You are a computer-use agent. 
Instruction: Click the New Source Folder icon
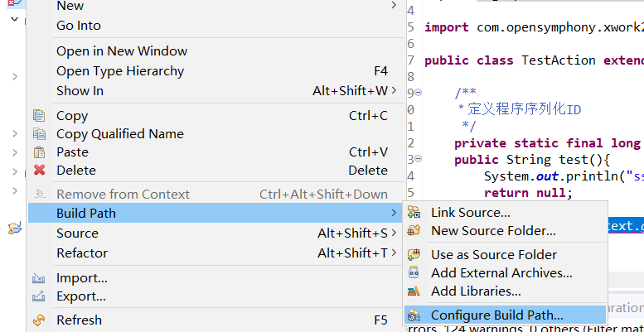click(414, 230)
